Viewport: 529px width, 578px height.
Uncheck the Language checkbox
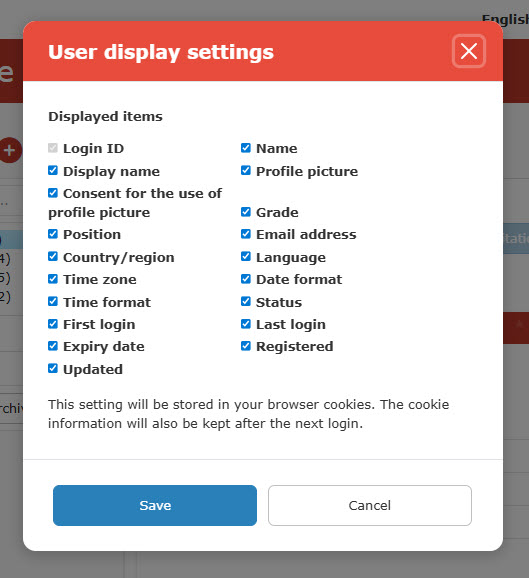[246, 256]
